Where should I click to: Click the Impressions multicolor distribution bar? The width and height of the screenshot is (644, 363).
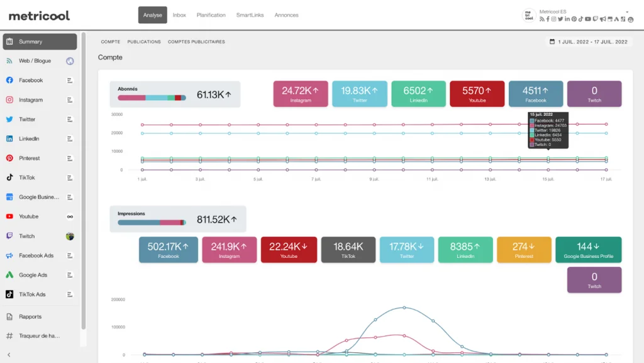(152, 223)
